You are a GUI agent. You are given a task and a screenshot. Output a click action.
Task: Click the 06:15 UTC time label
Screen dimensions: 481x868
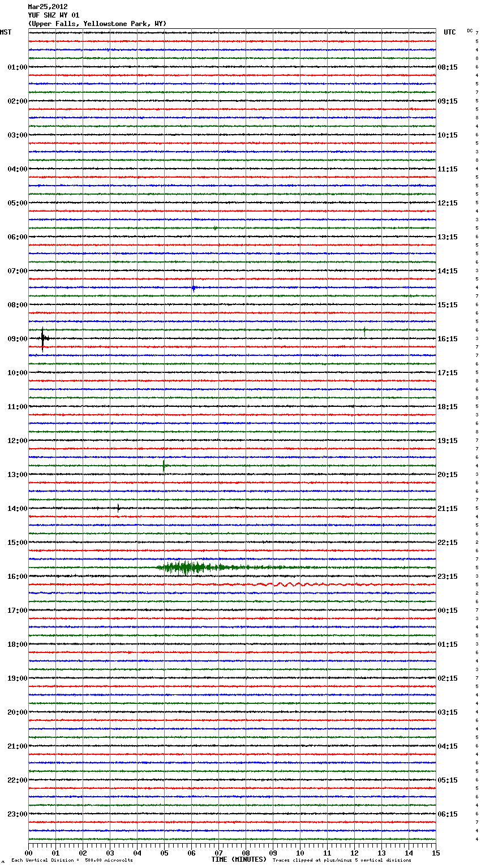click(448, 814)
